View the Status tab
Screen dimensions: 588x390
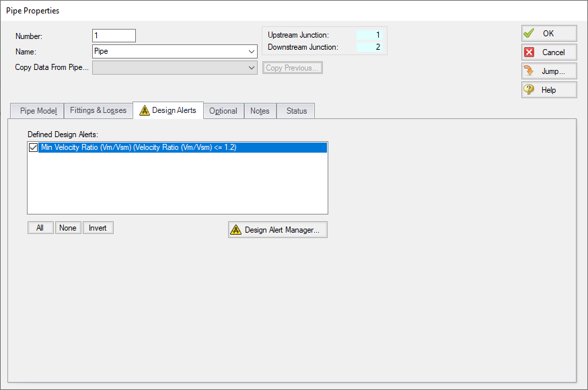[296, 112]
